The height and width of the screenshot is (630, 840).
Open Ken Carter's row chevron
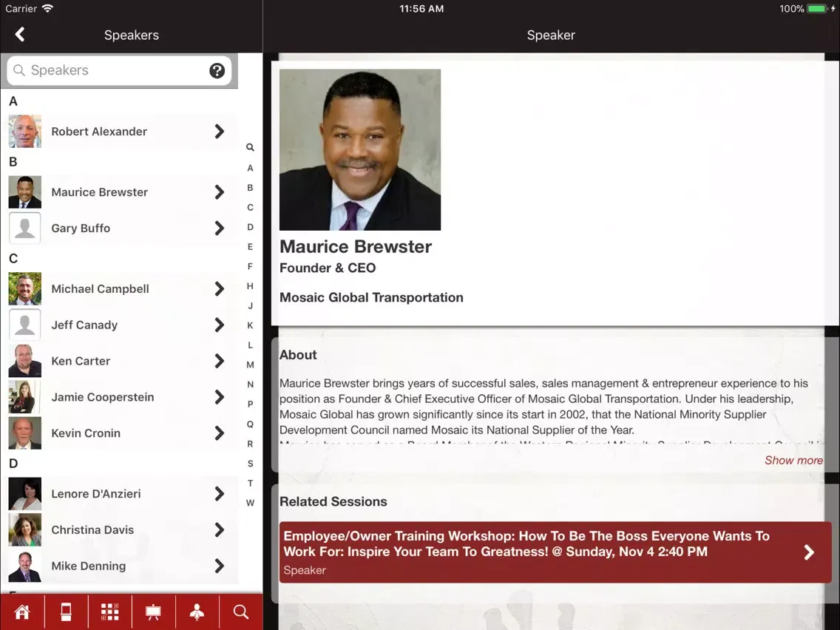pos(219,361)
